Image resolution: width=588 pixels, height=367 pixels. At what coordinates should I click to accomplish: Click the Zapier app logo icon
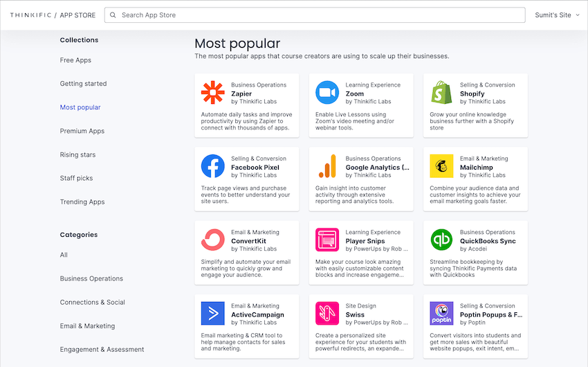(x=212, y=92)
